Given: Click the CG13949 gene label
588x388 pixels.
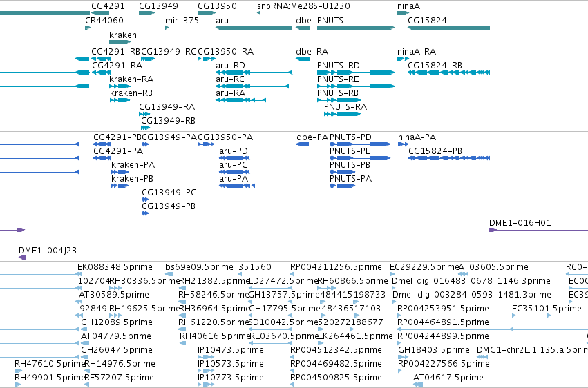Looking at the screenshot, I should pos(158,6).
